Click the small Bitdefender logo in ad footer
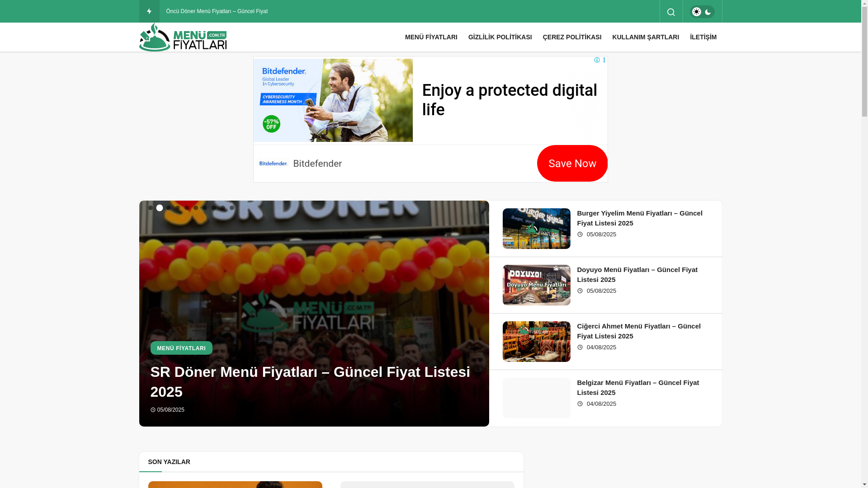This screenshot has width=868, height=488. (x=273, y=164)
